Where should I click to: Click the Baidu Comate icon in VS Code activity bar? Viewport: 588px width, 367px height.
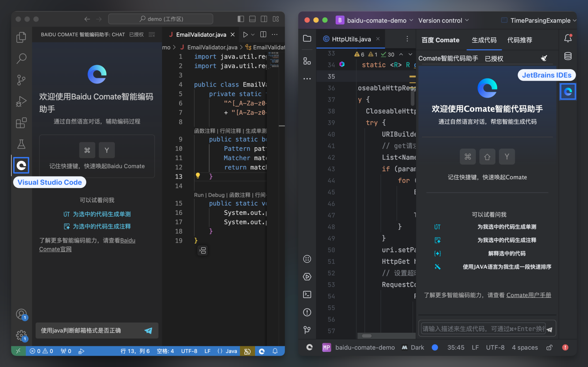click(x=21, y=166)
